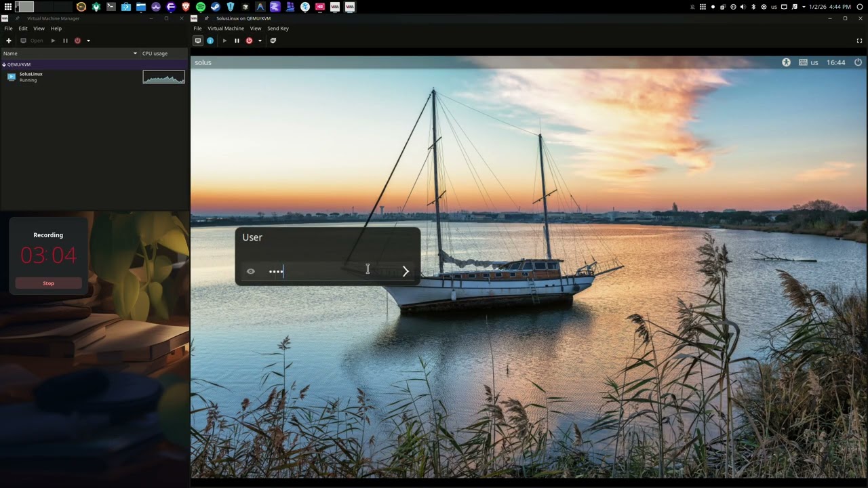Click the media pause tray icon
Image resolution: width=868 pixels, height=488 pixels.
pyautogui.click(x=733, y=7)
